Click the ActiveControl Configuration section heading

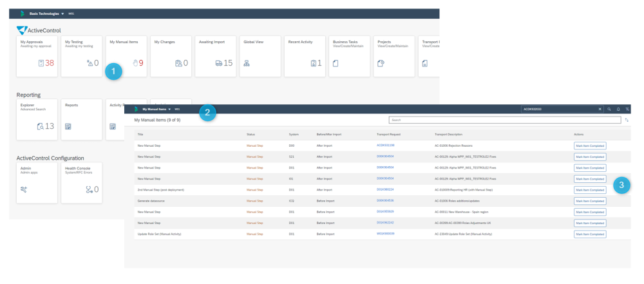[50, 158]
